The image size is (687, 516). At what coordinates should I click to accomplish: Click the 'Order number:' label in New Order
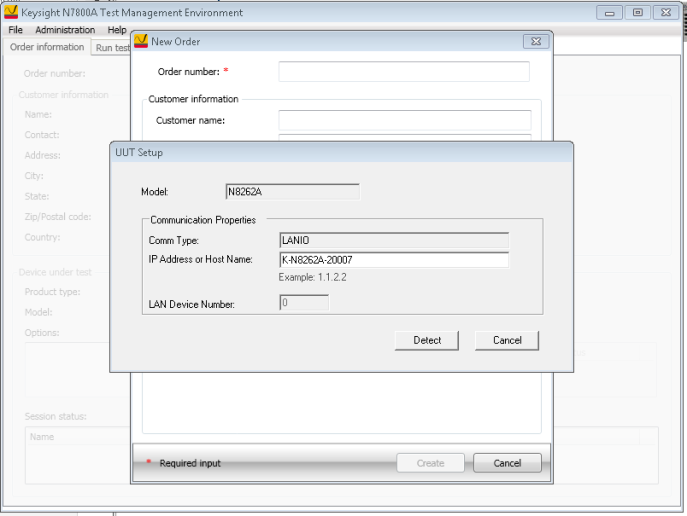tap(188, 72)
